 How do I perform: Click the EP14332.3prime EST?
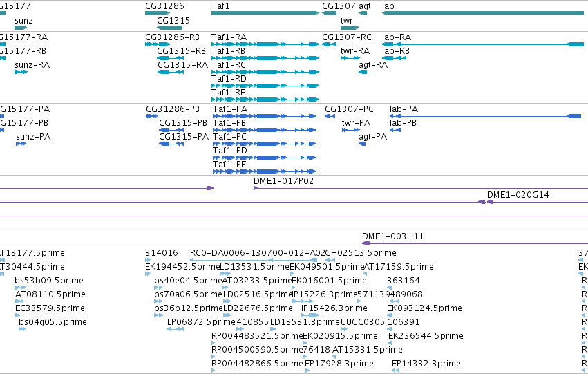(395, 371)
